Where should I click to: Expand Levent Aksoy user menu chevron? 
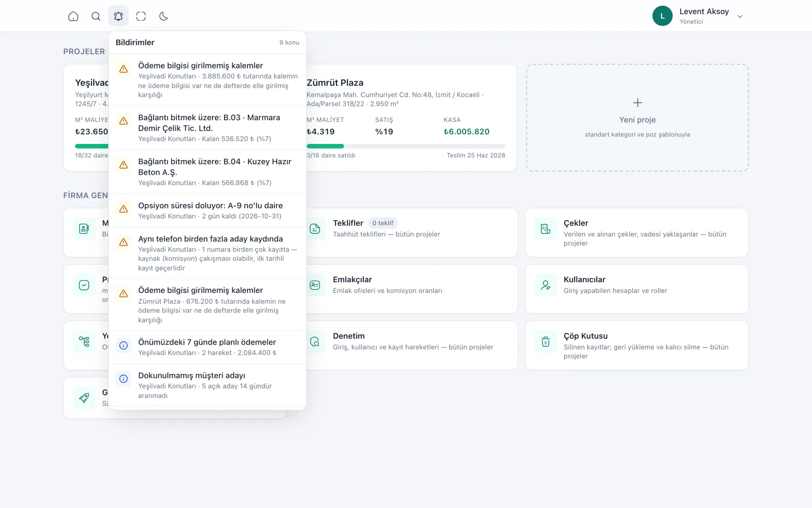[x=740, y=17]
